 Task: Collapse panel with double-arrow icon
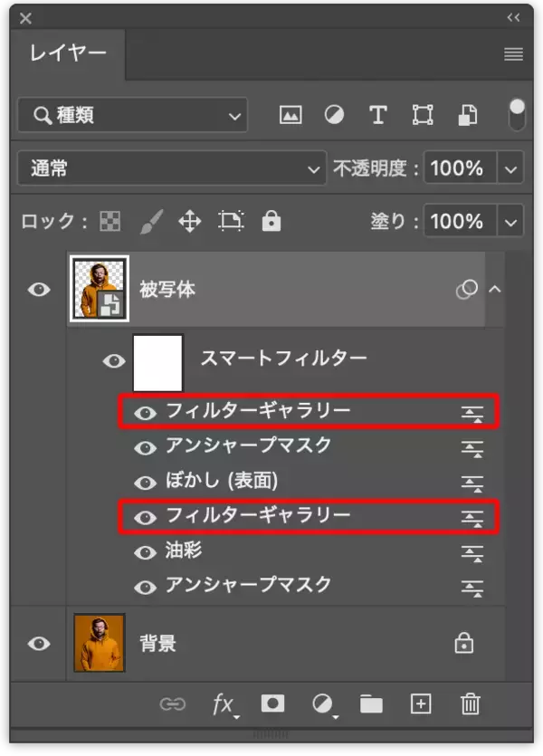pyautogui.click(x=514, y=18)
